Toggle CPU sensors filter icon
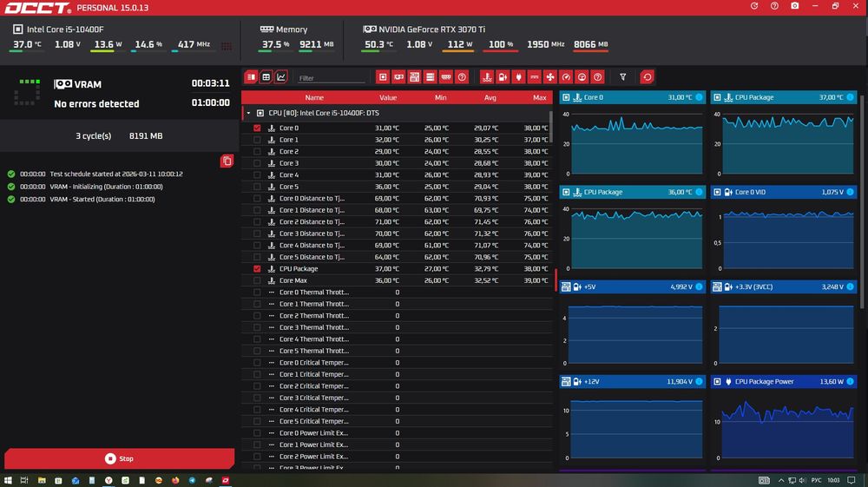Screen dimensions: 868x487 pos(383,77)
